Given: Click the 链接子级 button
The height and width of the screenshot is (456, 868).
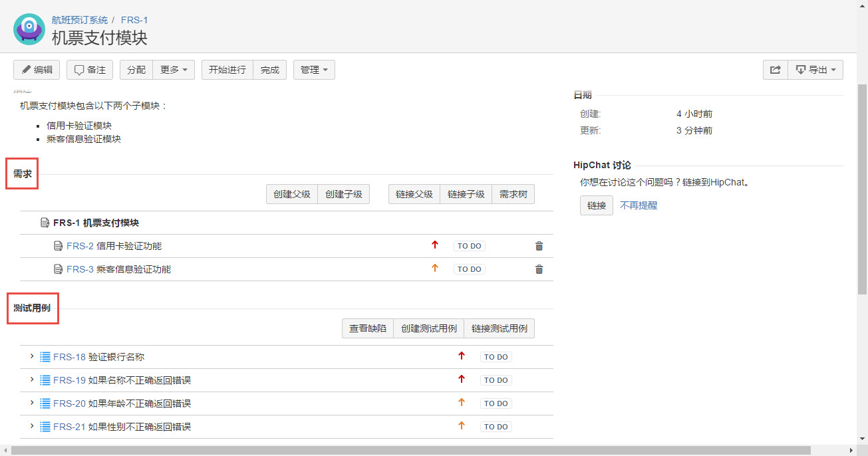Looking at the screenshot, I should pos(466,194).
